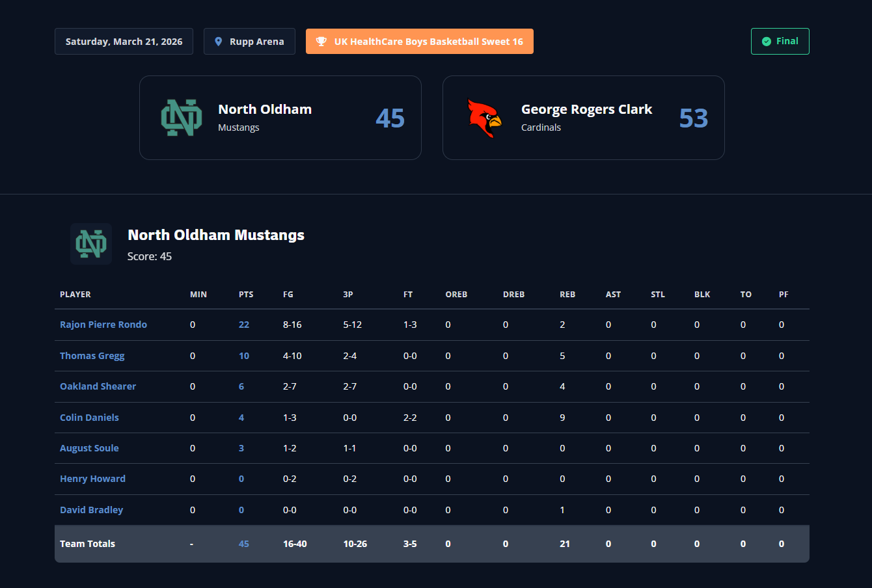Click the Saturday, March 21, 2026 date badge
The width and height of the screenshot is (872, 588).
point(124,42)
